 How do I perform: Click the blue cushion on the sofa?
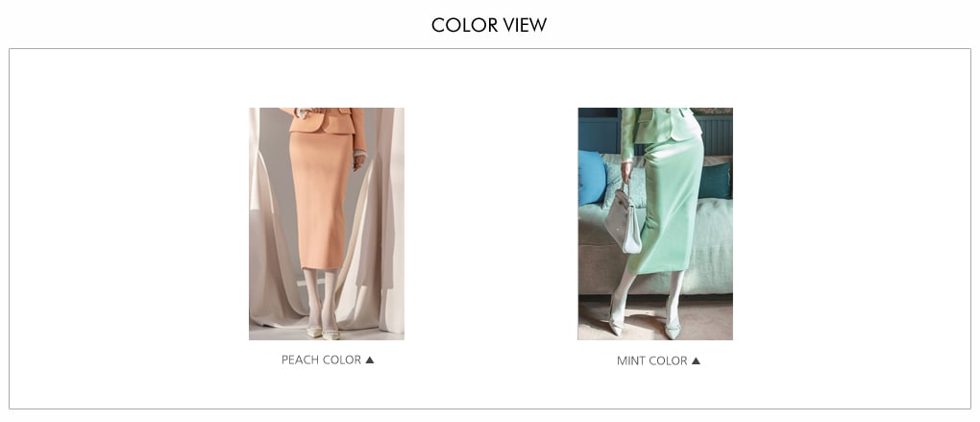[x=591, y=178]
